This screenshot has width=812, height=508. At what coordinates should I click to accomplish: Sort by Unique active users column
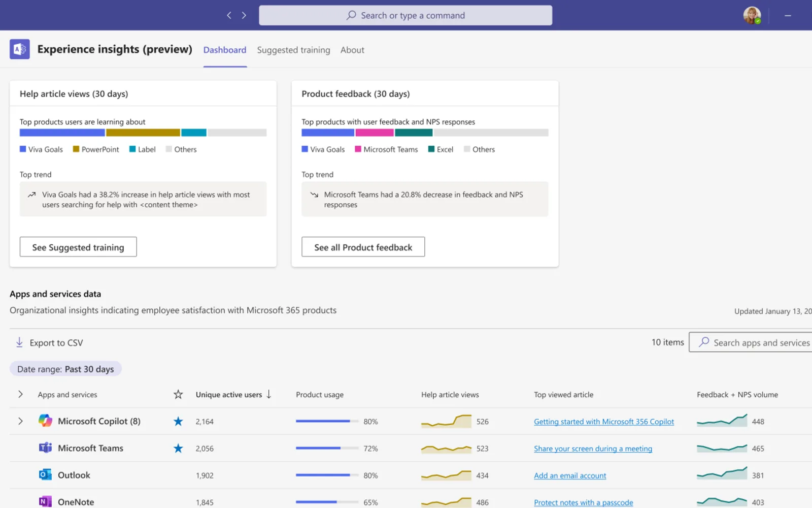233,394
